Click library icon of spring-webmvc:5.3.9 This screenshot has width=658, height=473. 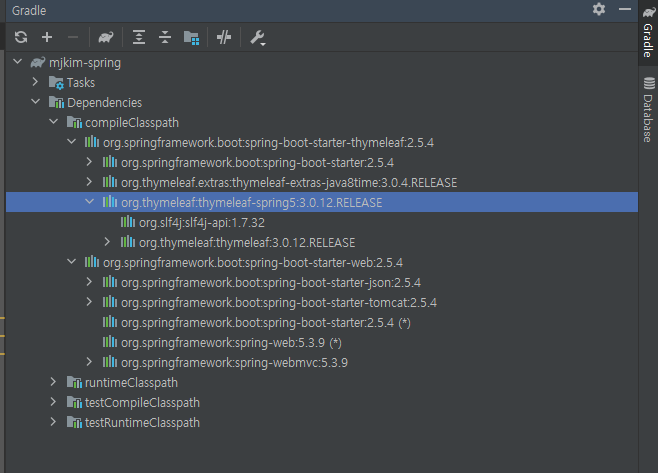[110, 362]
